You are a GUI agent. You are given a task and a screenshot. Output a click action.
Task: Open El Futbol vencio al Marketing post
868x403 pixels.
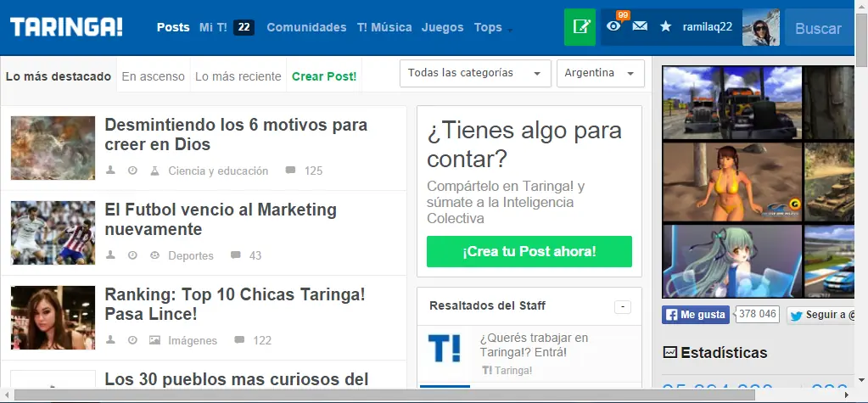[x=221, y=219]
